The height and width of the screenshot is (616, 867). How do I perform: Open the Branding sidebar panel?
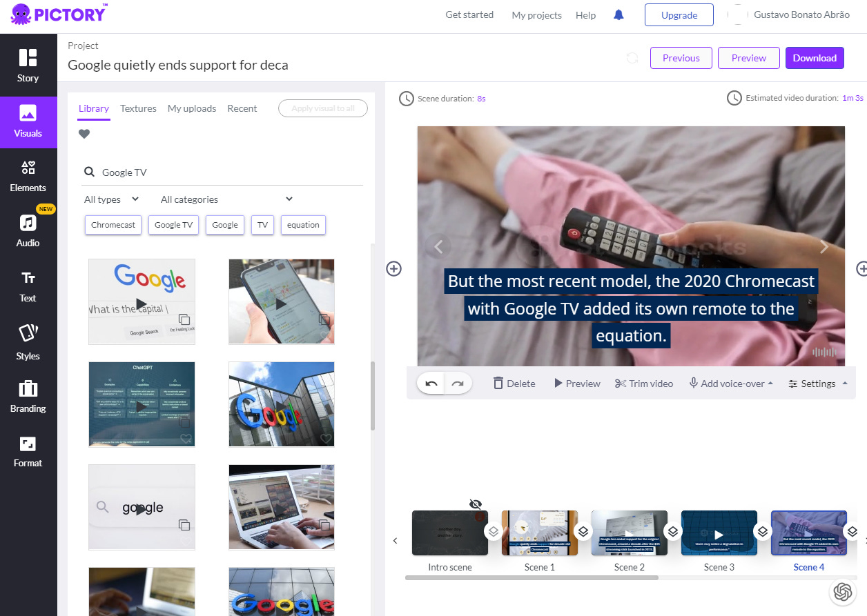coord(28,396)
